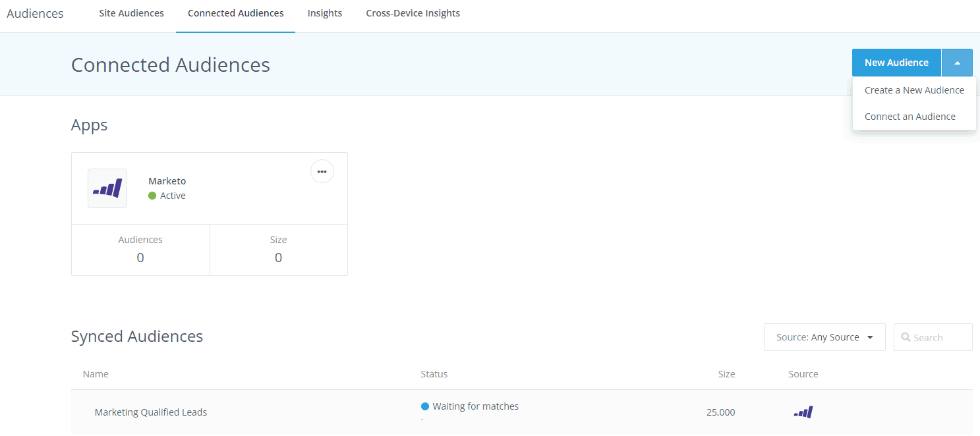Click the New Audience button
Image resolution: width=980 pixels, height=436 pixels.
click(x=896, y=62)
